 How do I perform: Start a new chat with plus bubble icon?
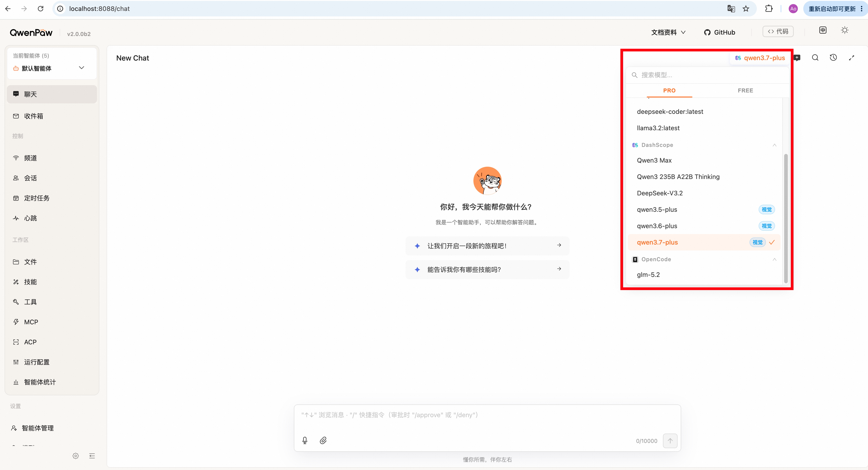(797, 58)
